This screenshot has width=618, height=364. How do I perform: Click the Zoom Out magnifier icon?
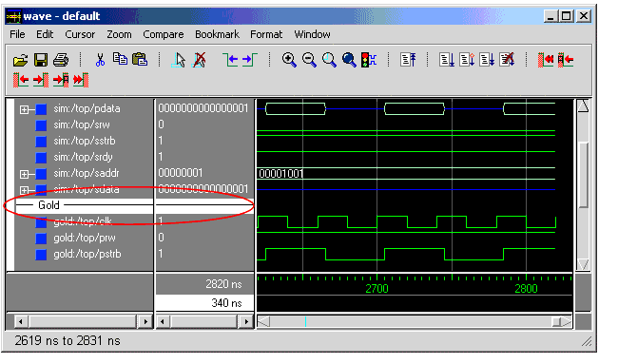pos(309,60)
